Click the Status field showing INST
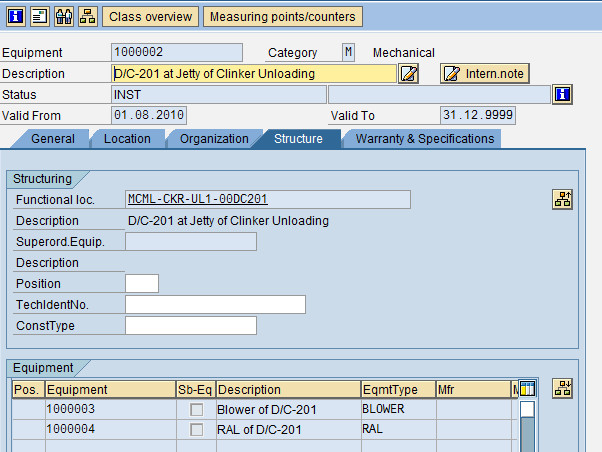The width and height of the screenshot is (602, 452). point(219,94)
